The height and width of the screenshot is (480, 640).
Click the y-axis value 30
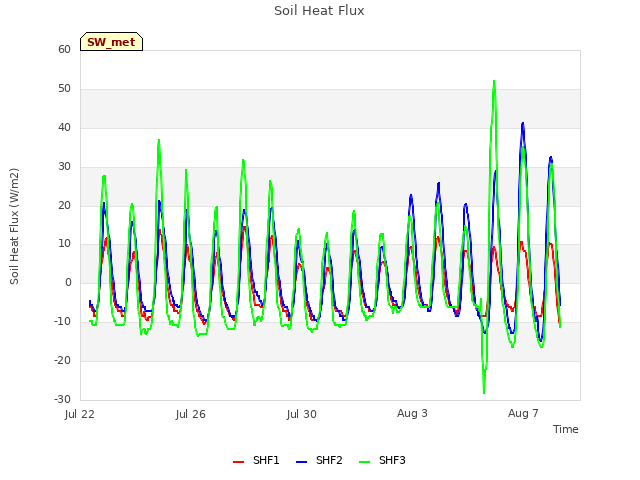[x=64, y=167]
